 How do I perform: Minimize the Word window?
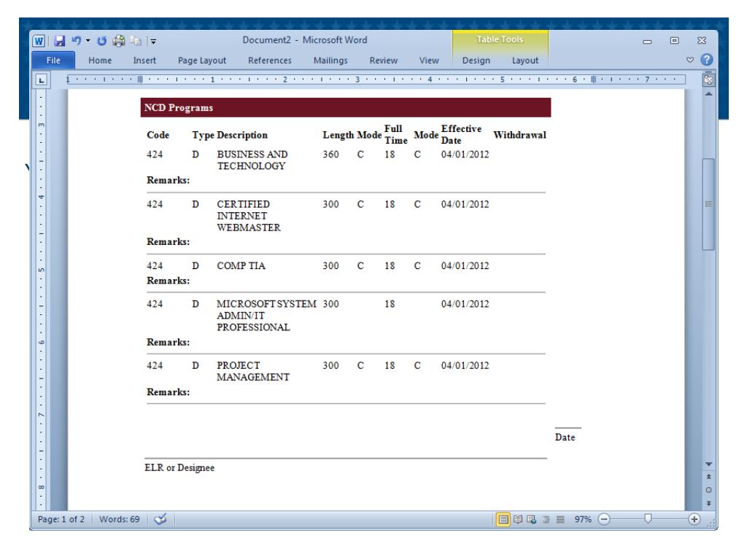click(x=647, y=41)
